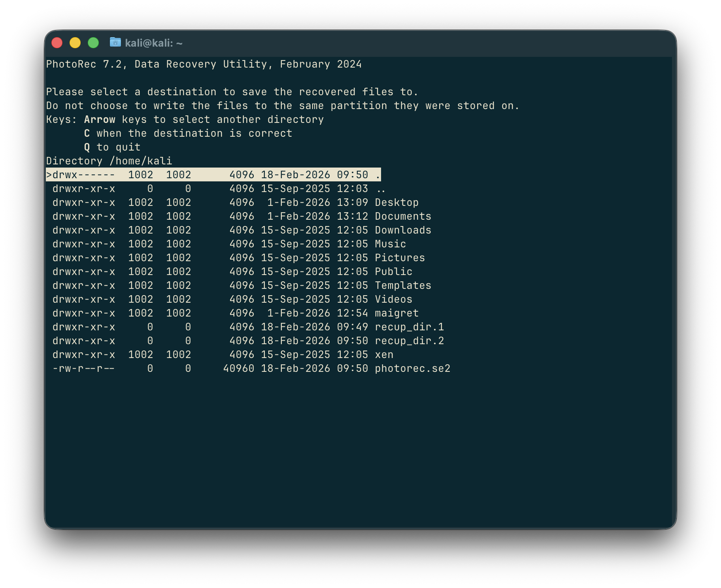Choose the Desktop directory row
Image resolution: width=721 pixels, height=588 pixels.
[x=396, y=203]
